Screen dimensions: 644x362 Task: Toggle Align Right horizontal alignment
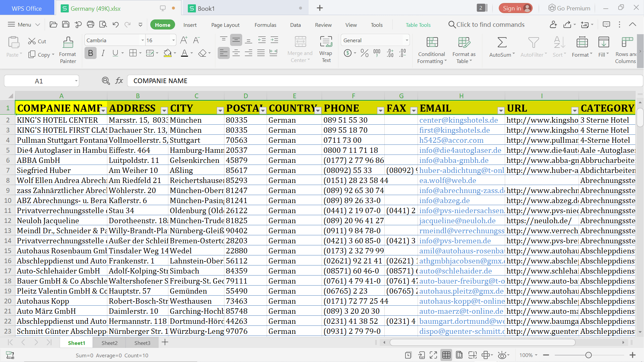click(249, 53)
